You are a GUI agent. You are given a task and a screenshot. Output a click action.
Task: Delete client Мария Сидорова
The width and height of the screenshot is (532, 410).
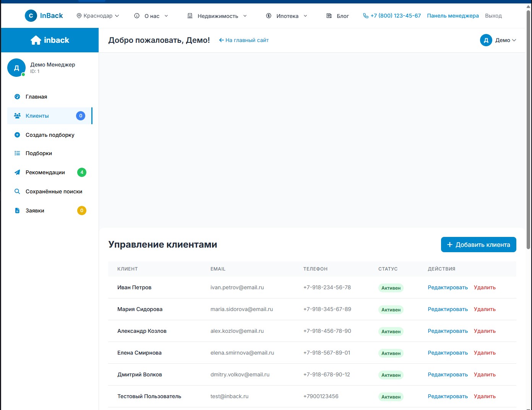tap(485, 309)
